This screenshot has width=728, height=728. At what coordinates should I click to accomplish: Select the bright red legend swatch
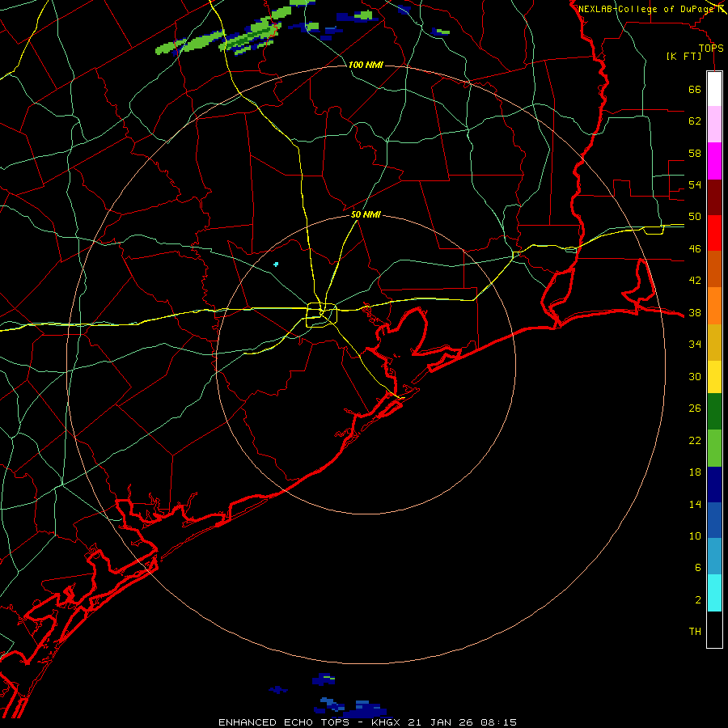coord(714,233)
